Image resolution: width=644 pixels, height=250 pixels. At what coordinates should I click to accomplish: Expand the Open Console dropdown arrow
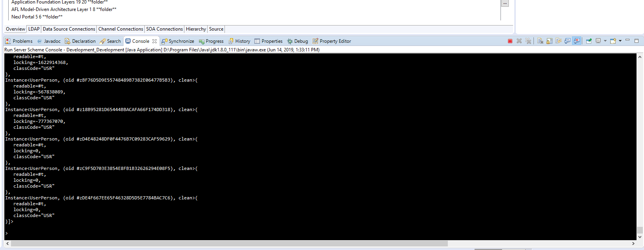(620, 41)
